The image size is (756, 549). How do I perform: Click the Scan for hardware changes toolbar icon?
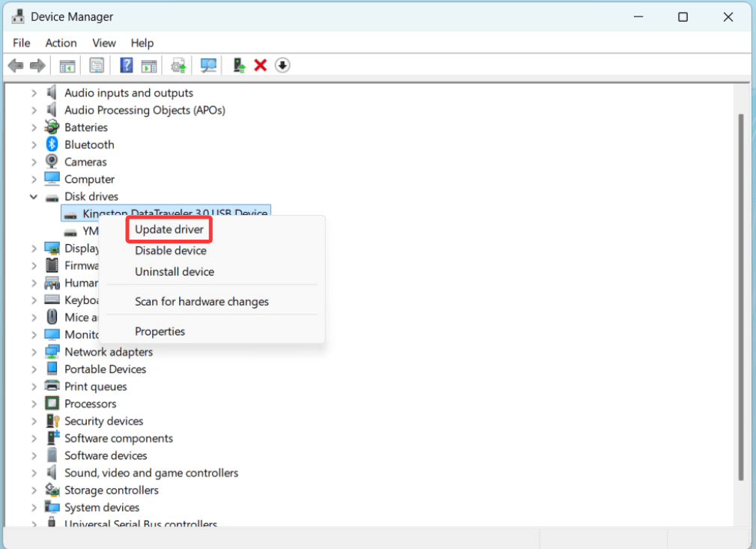pos(208,65)
